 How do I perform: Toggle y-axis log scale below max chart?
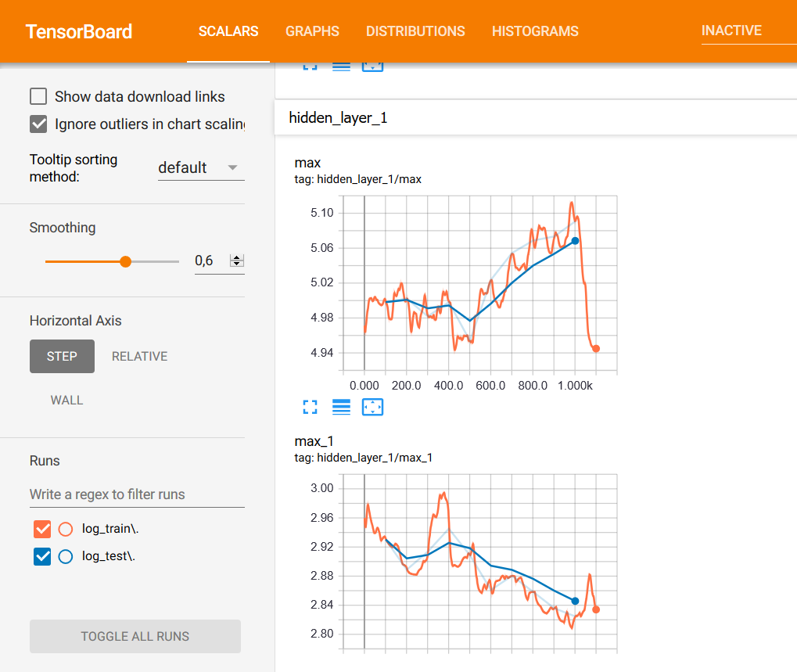coord(341,407)
